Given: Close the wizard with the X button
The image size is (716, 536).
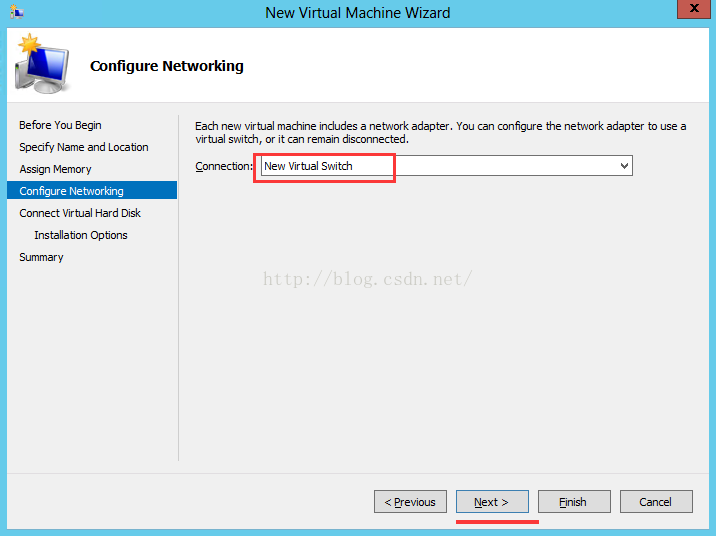Looking at the screenshot, I should tap(694, 9).
